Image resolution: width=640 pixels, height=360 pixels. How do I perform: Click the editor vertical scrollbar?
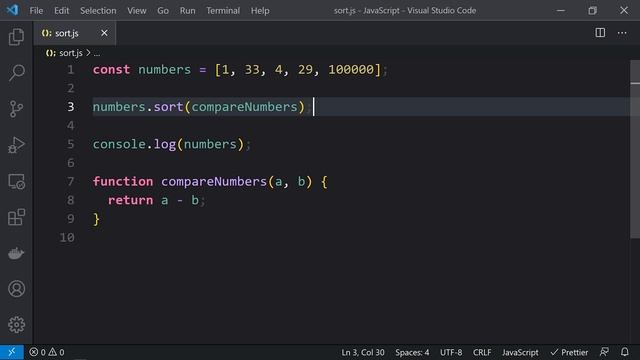click(635, 149)
